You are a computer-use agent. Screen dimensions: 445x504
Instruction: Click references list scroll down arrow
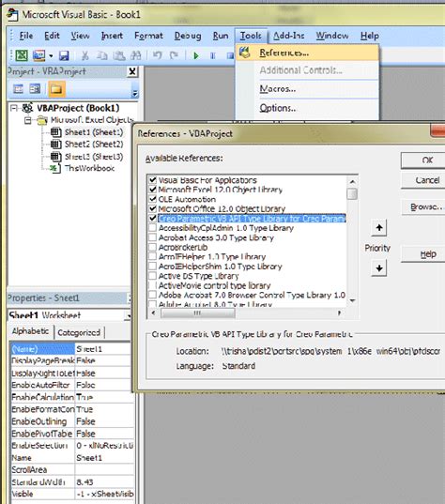click(x=352, y=301)
